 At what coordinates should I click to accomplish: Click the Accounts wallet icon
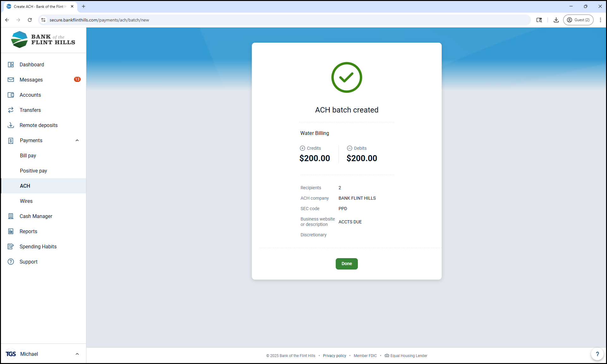(11, 95)
